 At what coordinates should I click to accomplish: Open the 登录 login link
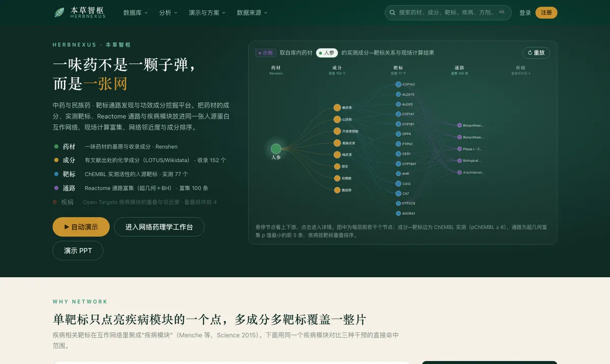[x=525, y=13]
